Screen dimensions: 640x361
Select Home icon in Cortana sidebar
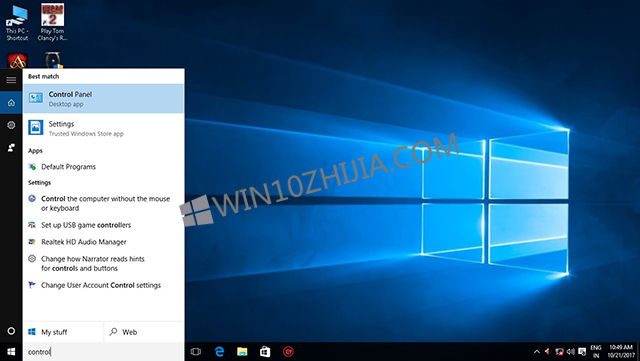(11, 103)
